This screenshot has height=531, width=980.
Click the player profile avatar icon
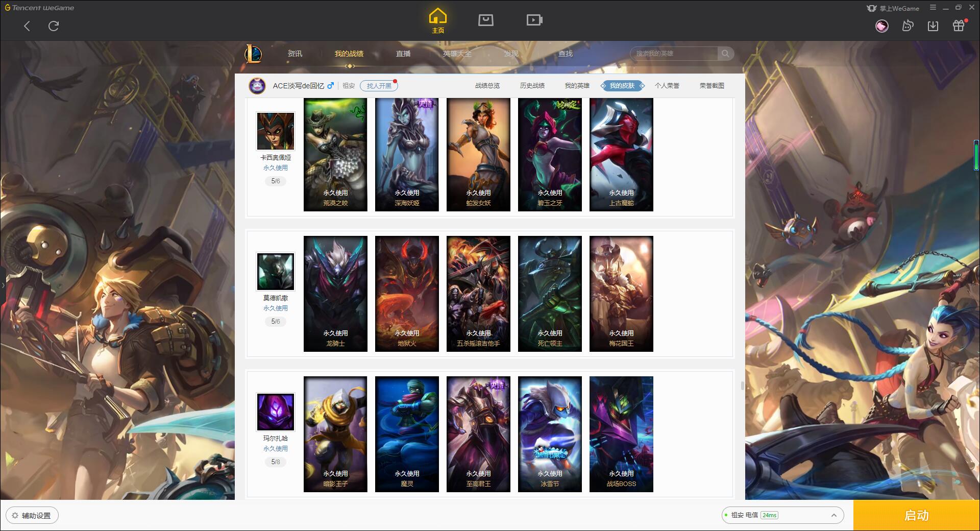click(x=257, y=86)
